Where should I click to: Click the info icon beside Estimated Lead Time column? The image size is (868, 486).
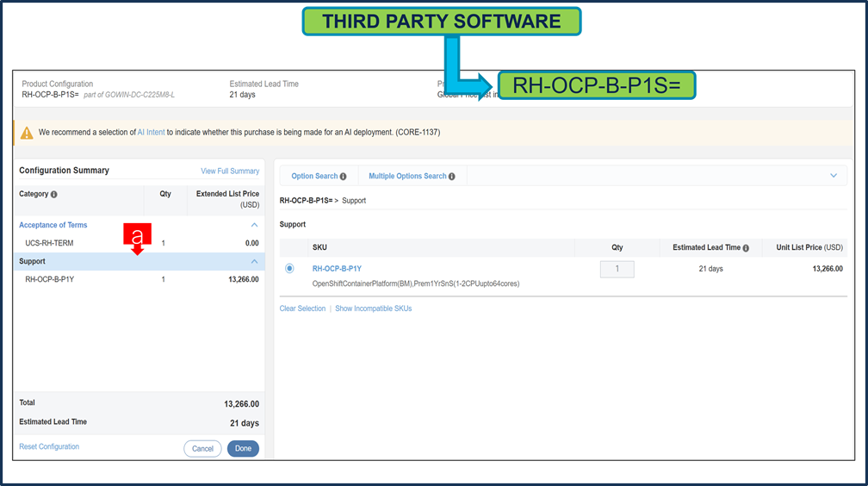(746, 247)
